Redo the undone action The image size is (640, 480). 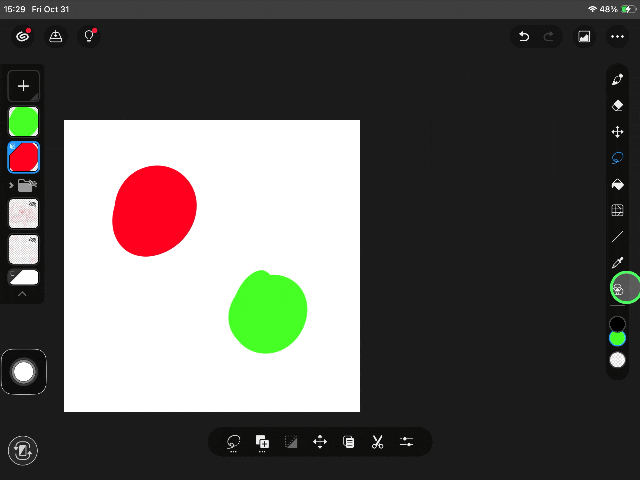(549, 37)
